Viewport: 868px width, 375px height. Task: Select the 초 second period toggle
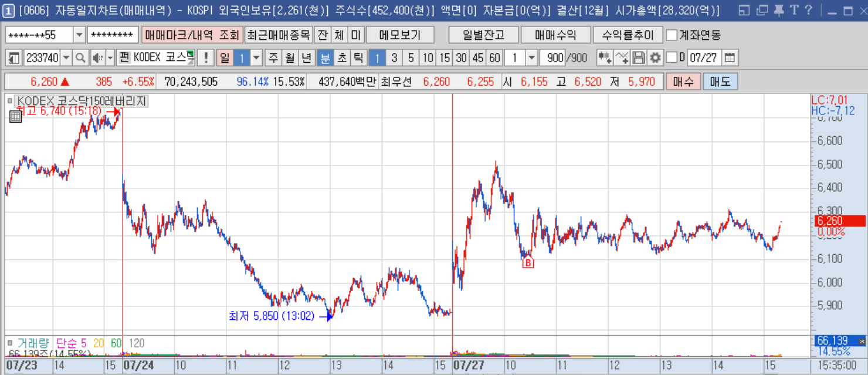[x=341, y=58]
